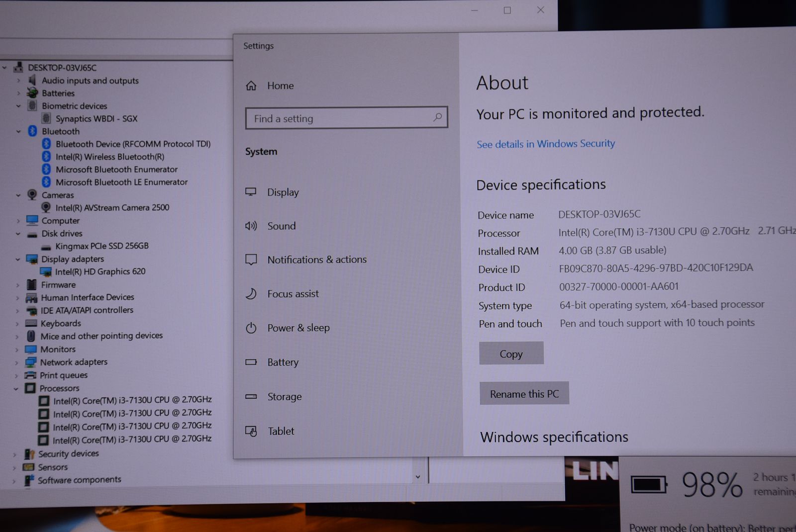The image size is (796, 532).
Task: Select Microsoft Bluetooth LE Enumerator
Action: pyautogui.click(x=121, y=182)
